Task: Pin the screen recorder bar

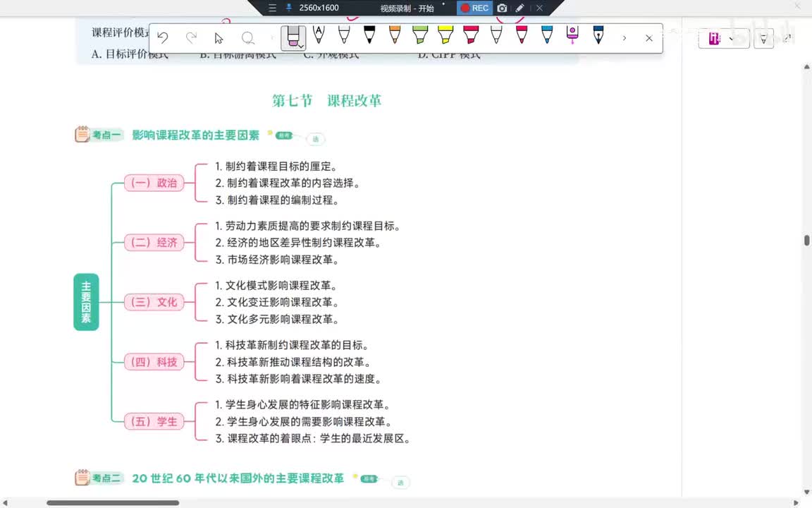Action: pos(289,8)
